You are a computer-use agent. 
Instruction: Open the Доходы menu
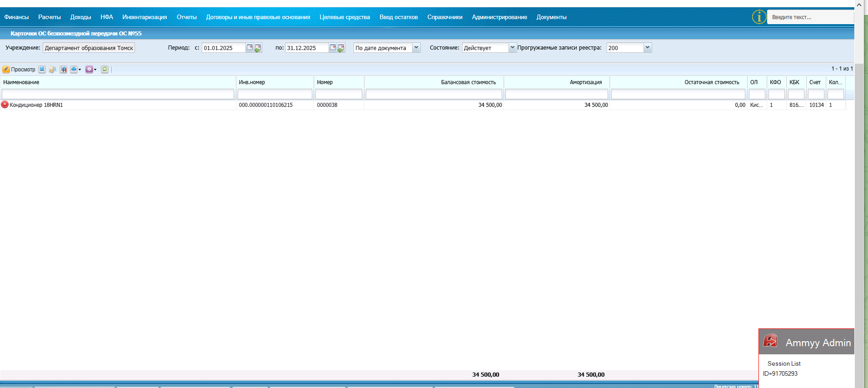tap(80, 17)
